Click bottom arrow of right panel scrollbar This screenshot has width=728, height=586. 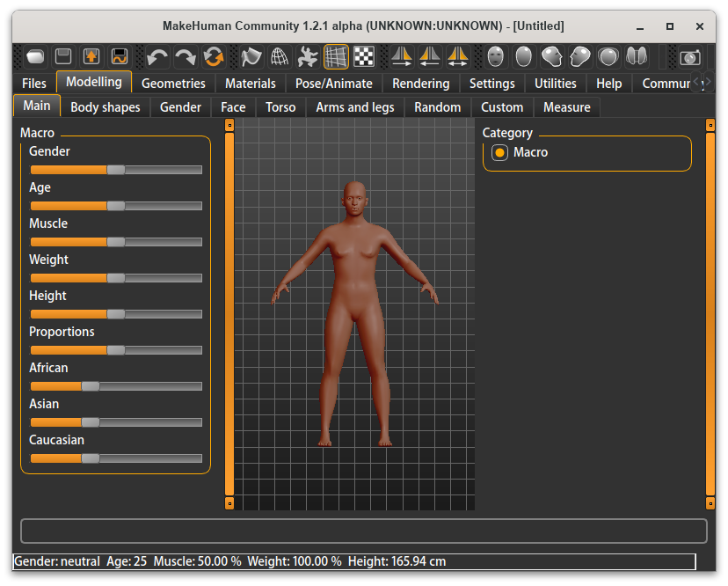click(x=710, y=503)
